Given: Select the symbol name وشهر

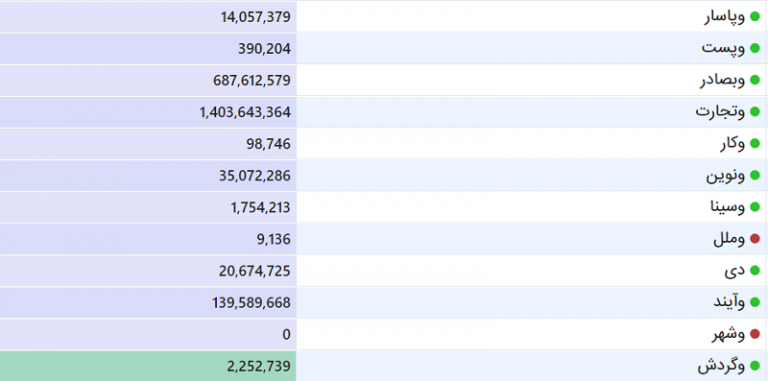Looking at the screenshot, I should tap(728, 334).
